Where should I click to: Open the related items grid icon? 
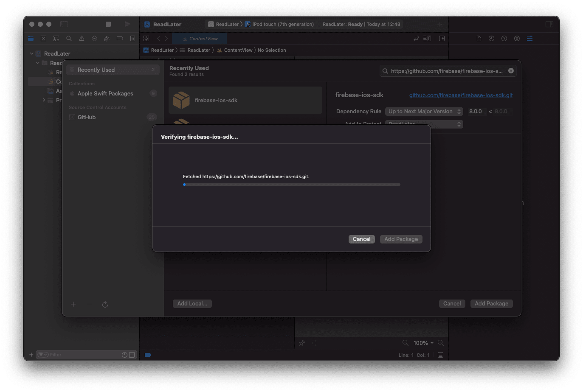(x=146, y=38)
